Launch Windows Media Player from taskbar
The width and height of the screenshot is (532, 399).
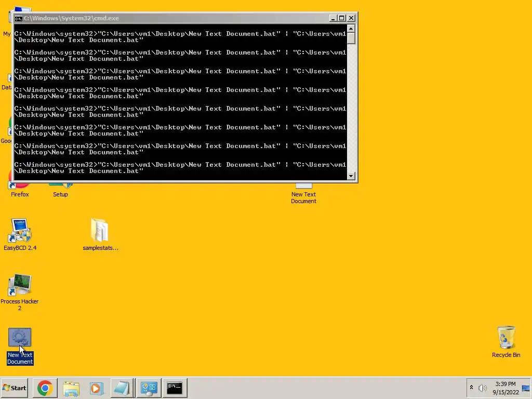pos(97,388)
